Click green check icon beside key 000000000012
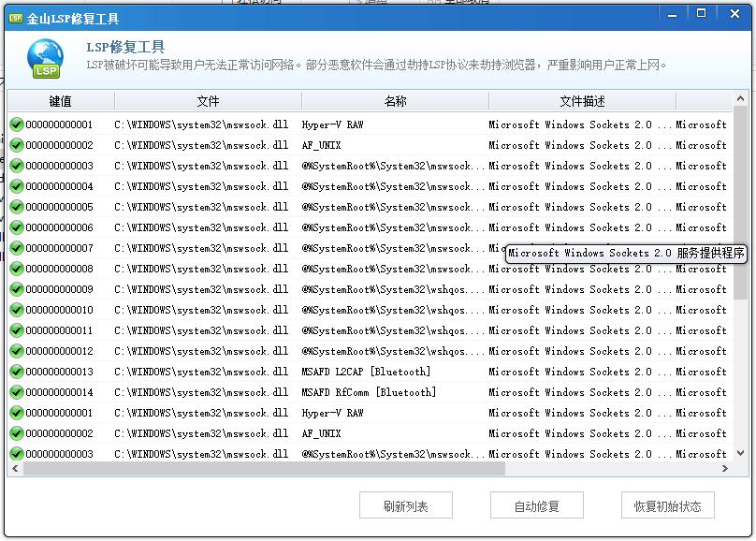This screenshot has width=756, height=541. pyautogui.click(x=17, y=351)
